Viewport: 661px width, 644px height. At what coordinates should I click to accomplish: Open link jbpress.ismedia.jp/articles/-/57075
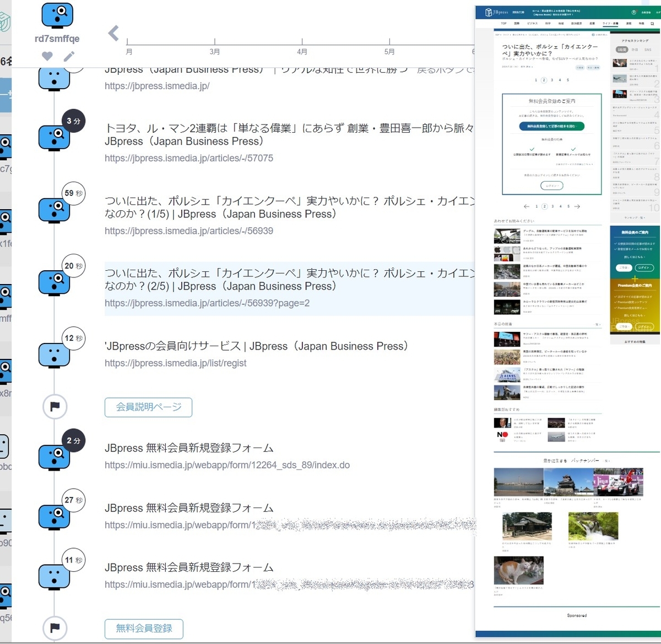coord(189,158)
